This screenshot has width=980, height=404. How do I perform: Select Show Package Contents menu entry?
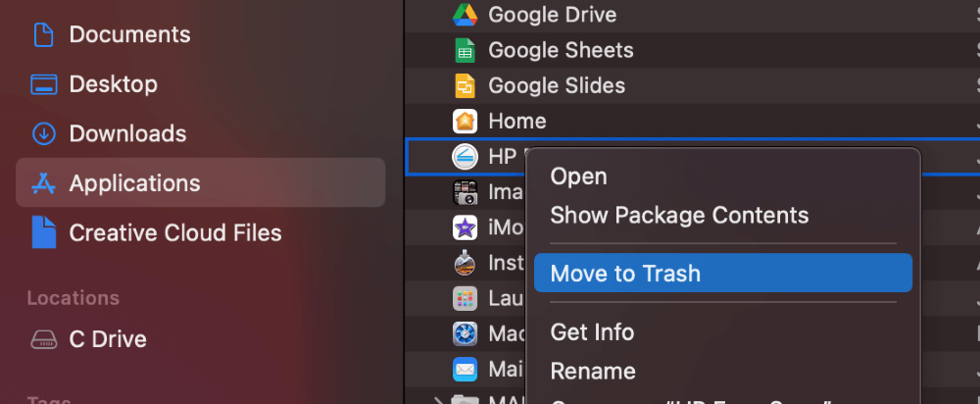pyautogui.click(x=679, y=216)
